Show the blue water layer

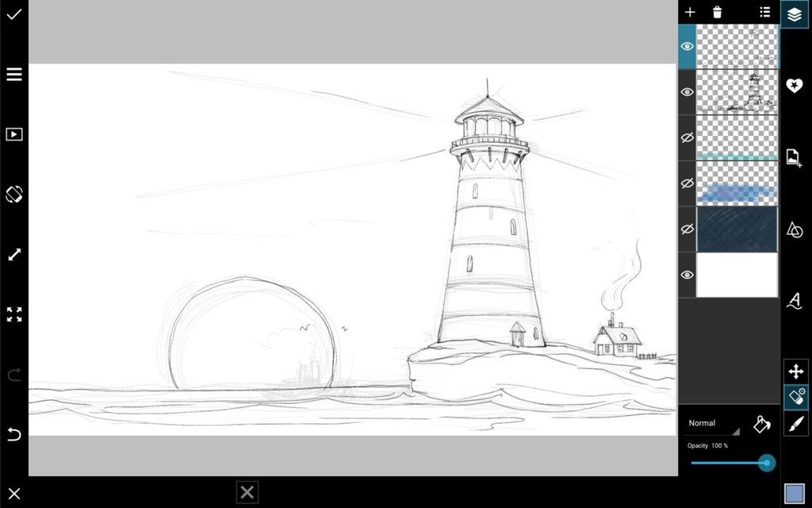[x=688, y=183]
